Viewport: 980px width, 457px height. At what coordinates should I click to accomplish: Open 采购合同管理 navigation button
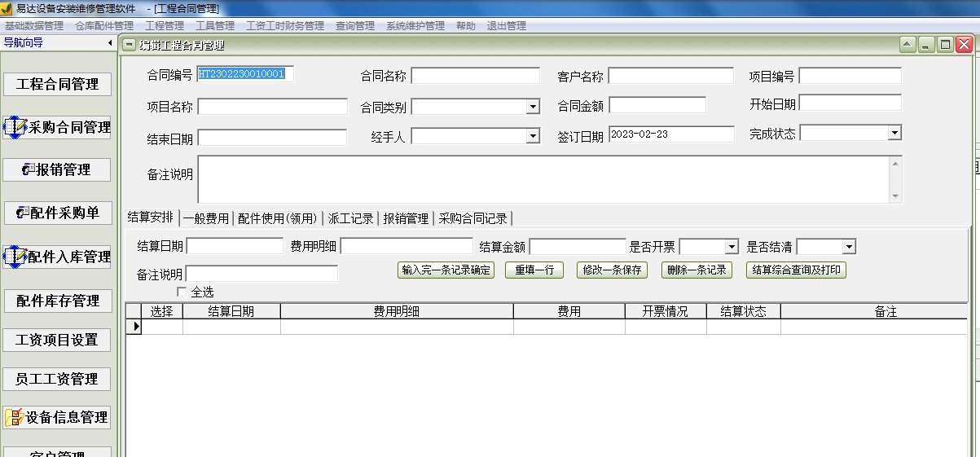click(x=57, y=127)
